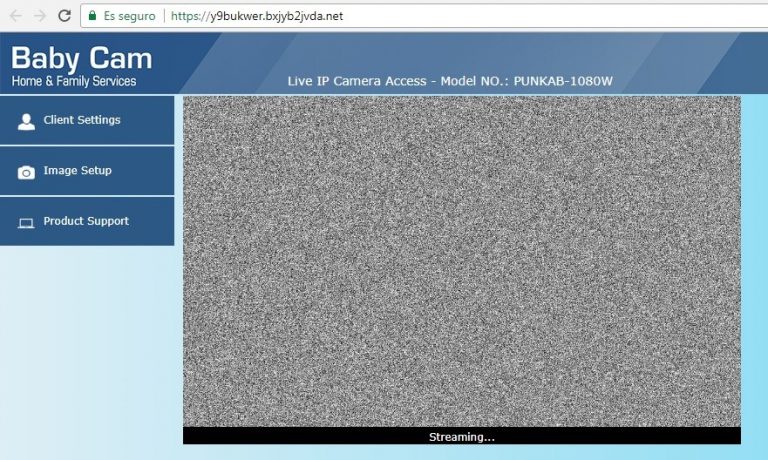Click the Home & Family Services tagline

pos(74,81)
